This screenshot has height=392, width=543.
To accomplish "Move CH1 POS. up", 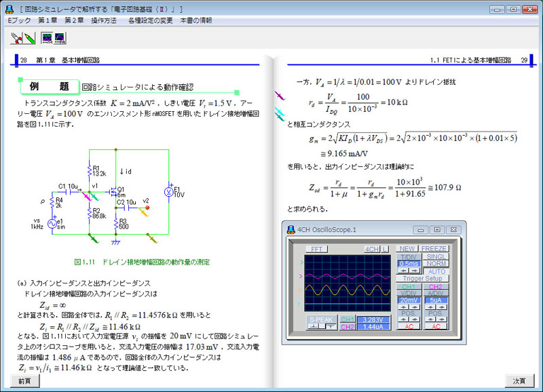I will (415, 319).
